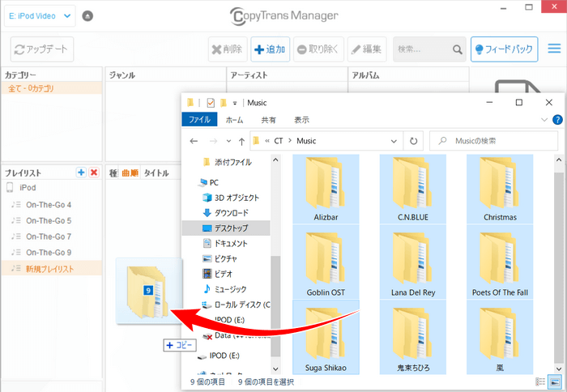Select ミュージック in navigation pane
567x392 pixels.
point(224,289)
